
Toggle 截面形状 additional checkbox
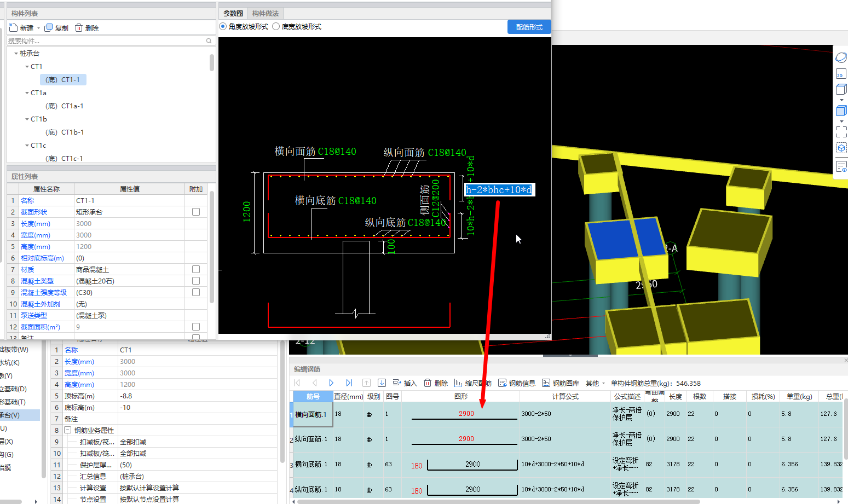point(196,212)
